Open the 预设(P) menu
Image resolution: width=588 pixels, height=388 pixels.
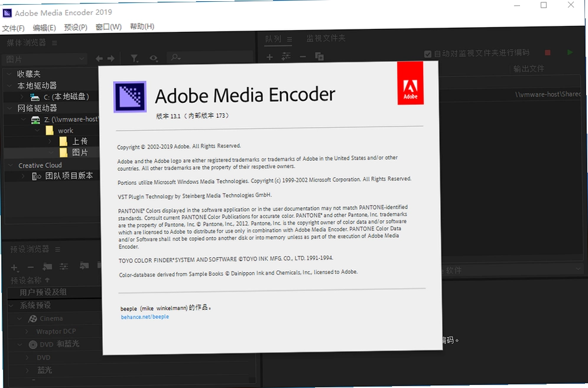(76, 27)
